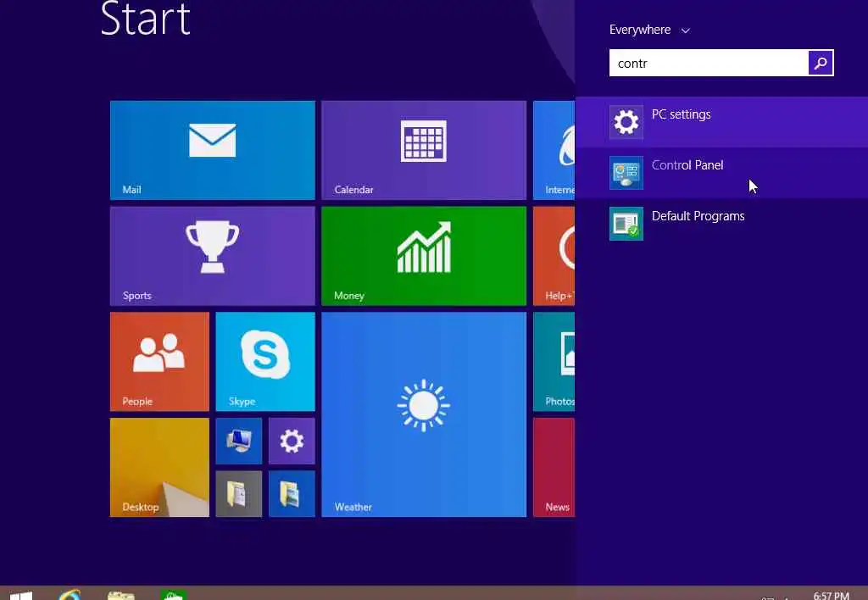This screenshot has height=600, width=868.
Task: Open the Calendar tile
Action: click(x=424, y=150)
